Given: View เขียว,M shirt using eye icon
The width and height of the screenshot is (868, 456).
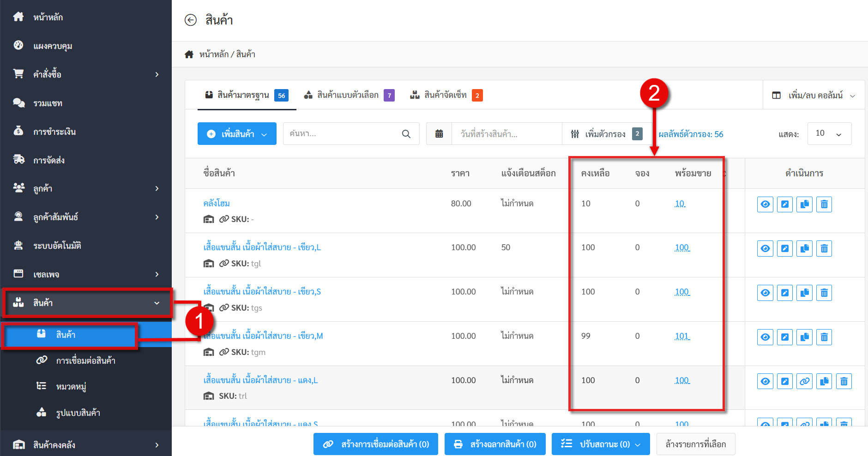Looking at the screenshot, I should pyautogui.click(x=765, y=337).
